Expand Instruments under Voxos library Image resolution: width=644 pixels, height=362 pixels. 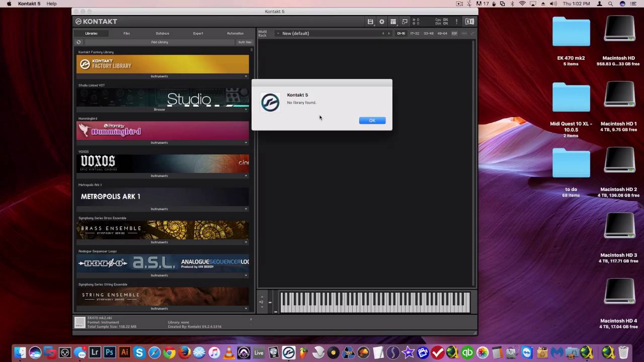click(163, 175)
